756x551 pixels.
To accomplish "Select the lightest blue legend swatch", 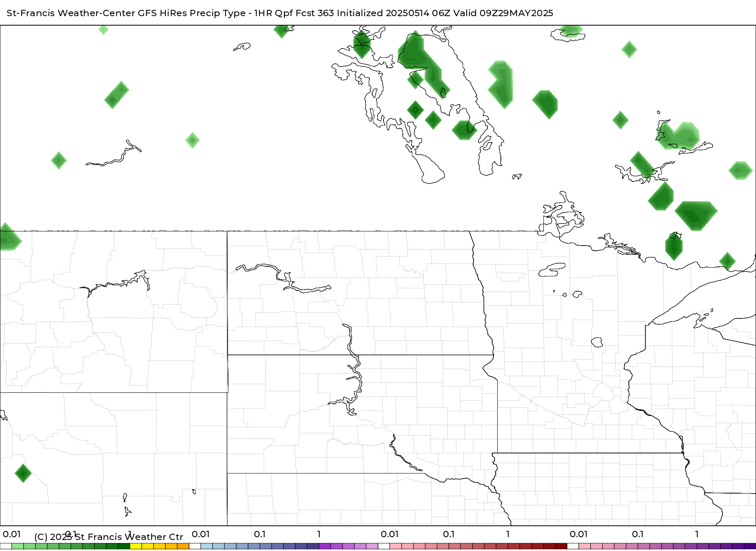I will [x=207, y=546].
